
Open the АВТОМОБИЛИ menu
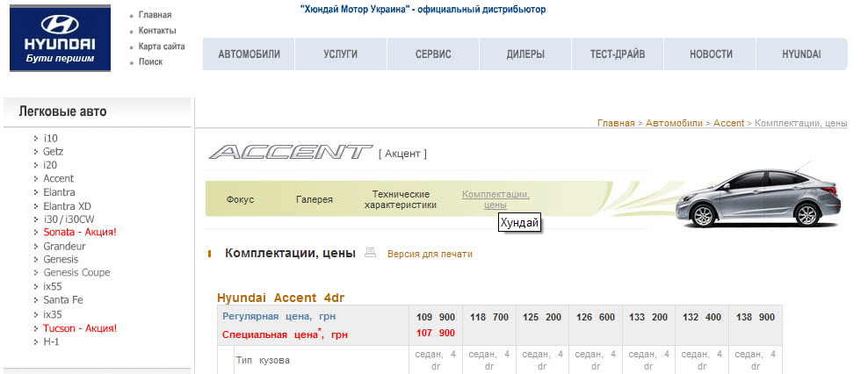click(250, 54)
